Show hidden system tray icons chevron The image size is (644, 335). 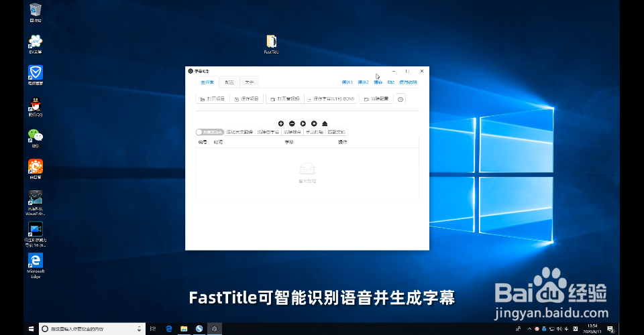[x=529, y=329]
